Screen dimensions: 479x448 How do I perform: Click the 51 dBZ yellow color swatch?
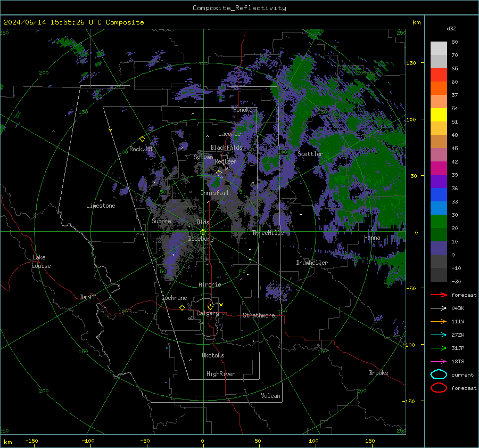coord(439,115)
